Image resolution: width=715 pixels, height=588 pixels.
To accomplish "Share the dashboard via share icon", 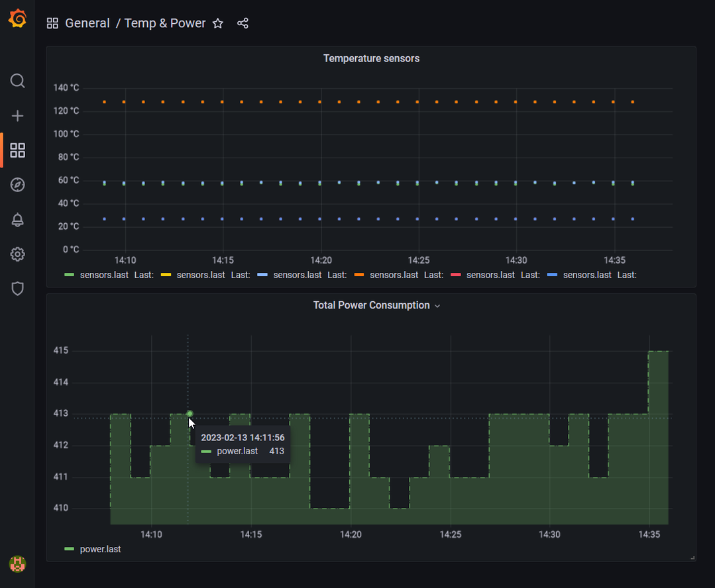I will 243,23.
